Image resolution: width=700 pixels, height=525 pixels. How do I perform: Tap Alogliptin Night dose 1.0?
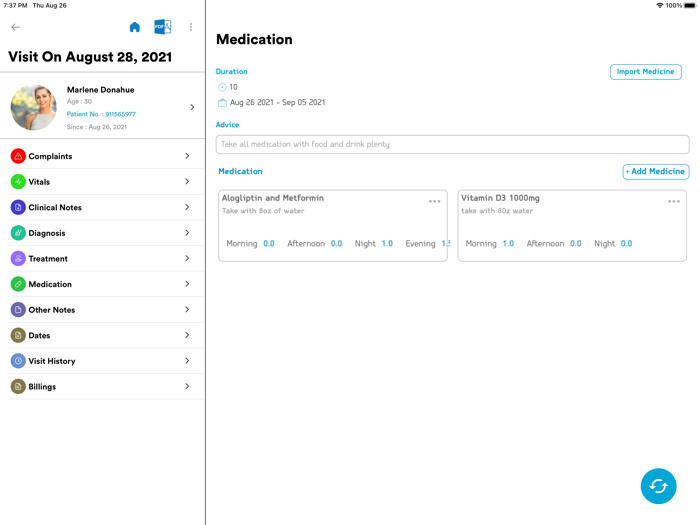(387, 243)
